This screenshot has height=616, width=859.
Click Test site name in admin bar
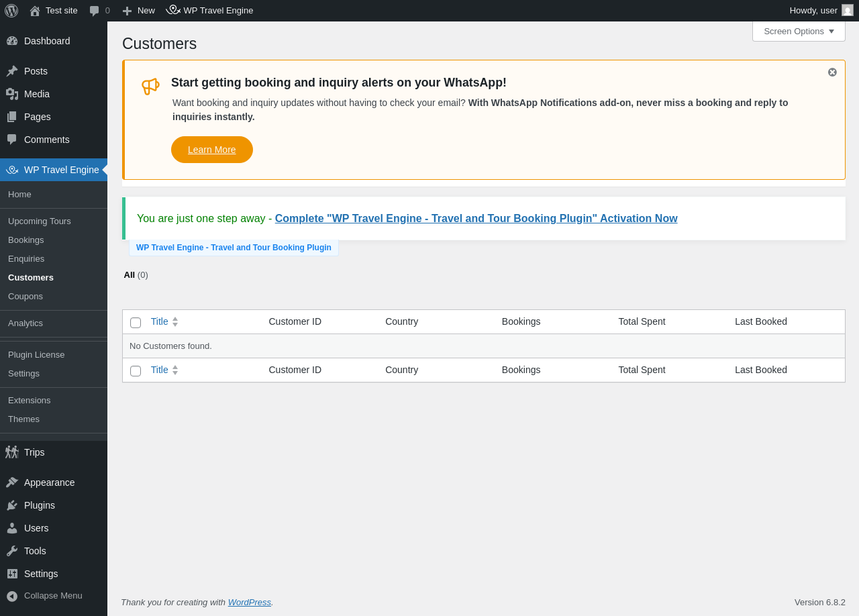coord(62,11)
